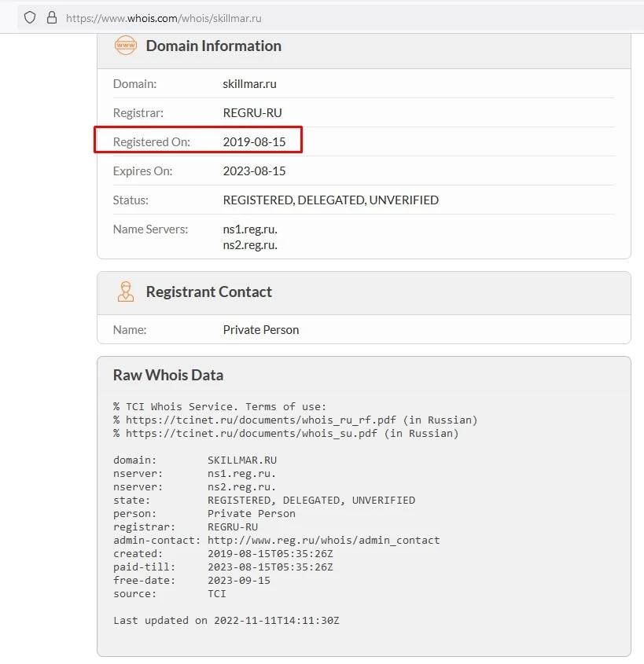Click the Registrant Contact heading
Image resolution: width=644 pixels, height=664 pixels.
(x=209, y=292)
